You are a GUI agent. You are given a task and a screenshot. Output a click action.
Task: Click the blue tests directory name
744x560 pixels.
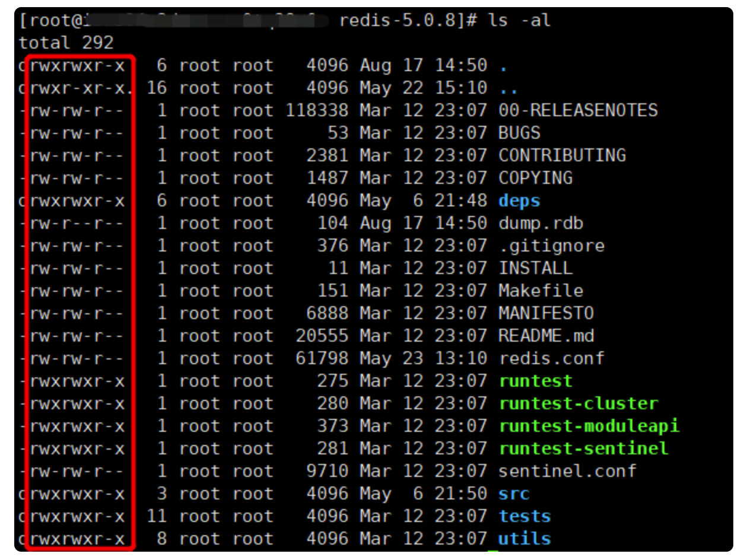point(524,516)
